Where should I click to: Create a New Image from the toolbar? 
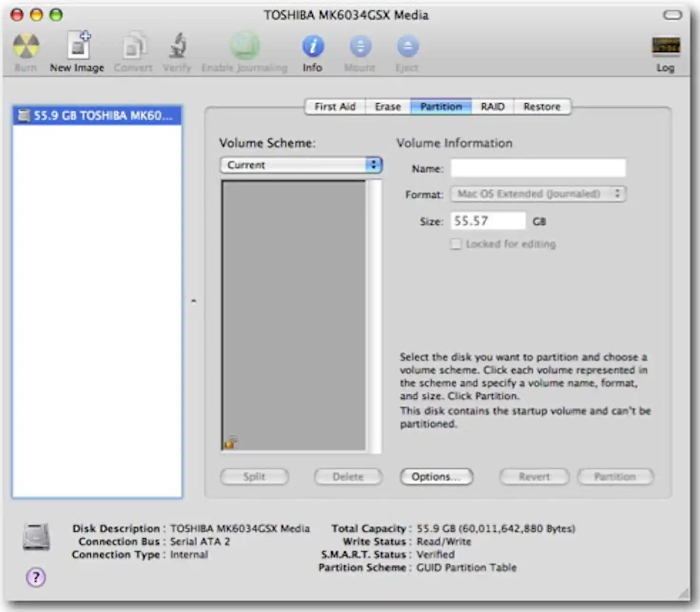click(x=77, y=48)
